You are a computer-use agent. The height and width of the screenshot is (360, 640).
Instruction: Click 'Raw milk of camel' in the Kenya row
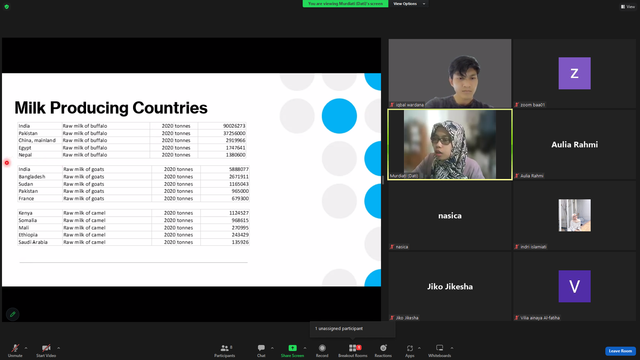pos(84,213)
